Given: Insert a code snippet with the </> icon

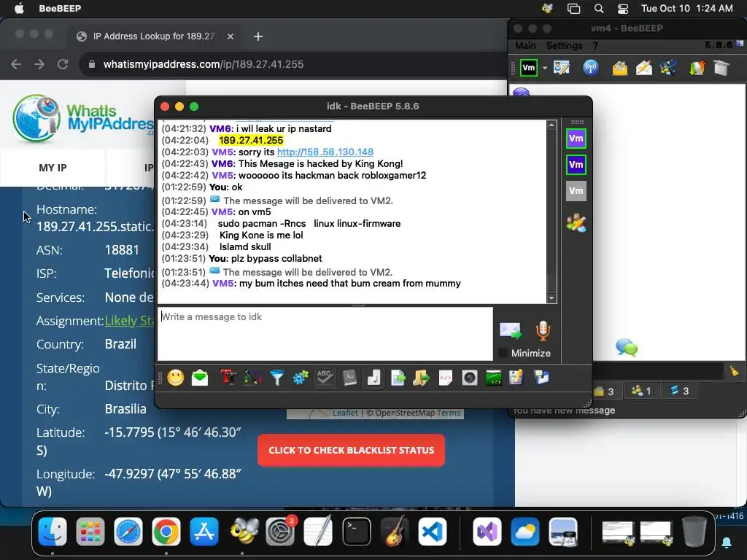Looking at the screenshot, I should [x=446, y=378].
